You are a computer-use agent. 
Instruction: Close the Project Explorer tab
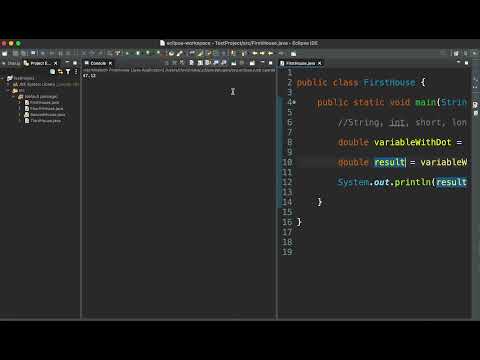click(55, 63)
